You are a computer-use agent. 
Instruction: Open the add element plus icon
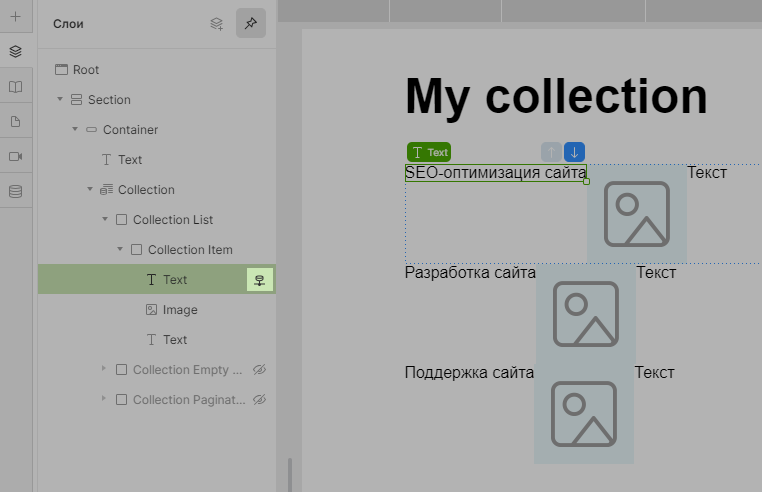tap(16, 17)
